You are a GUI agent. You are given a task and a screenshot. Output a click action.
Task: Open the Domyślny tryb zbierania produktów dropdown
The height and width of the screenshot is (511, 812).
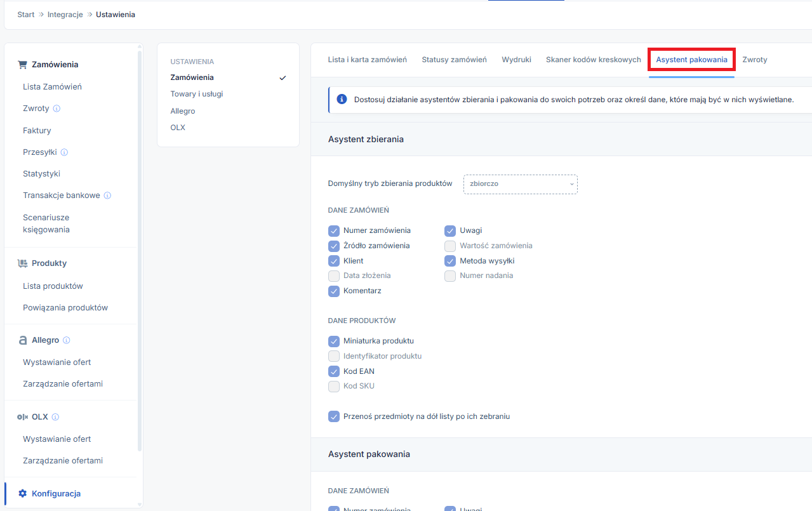520,184
